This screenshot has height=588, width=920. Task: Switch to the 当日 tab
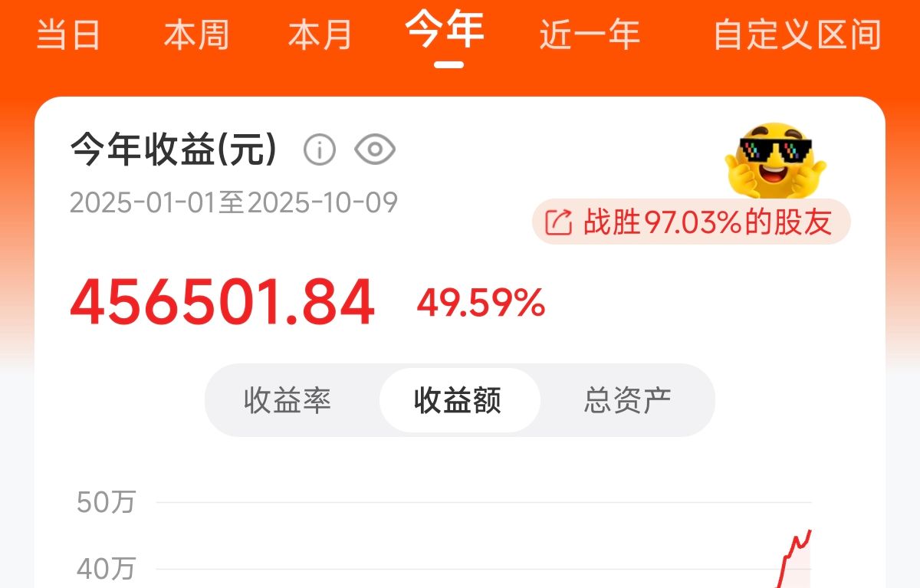pyautogui.click(x=69, y=35)
